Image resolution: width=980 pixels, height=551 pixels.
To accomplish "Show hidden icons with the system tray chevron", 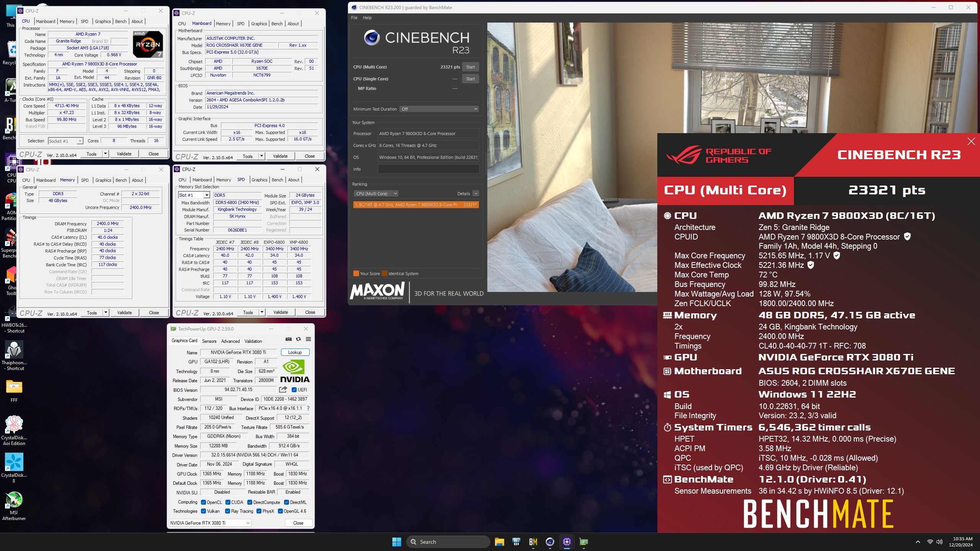I will [x=918, y=542].
